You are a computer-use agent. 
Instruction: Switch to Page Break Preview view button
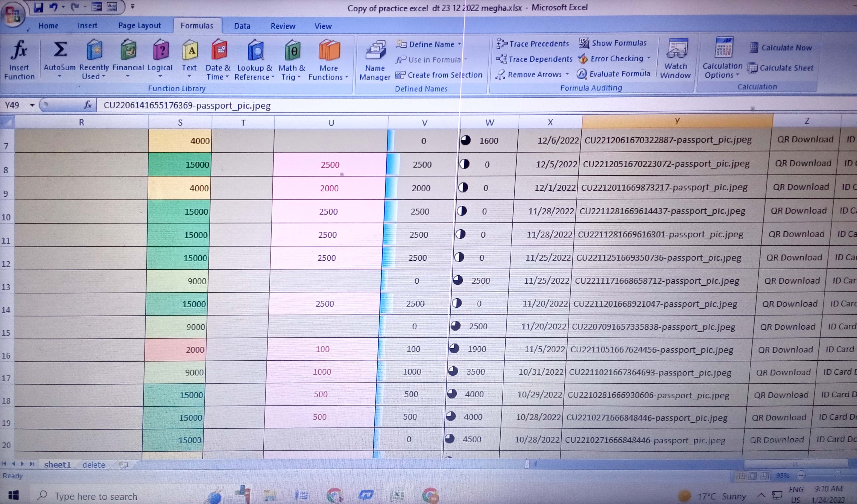(x=764, y=475)
